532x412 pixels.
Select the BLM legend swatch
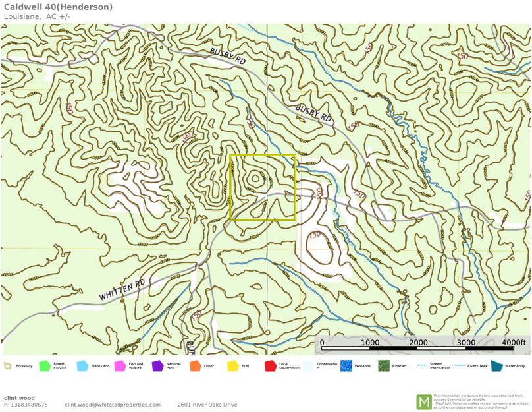click(232, 366)
